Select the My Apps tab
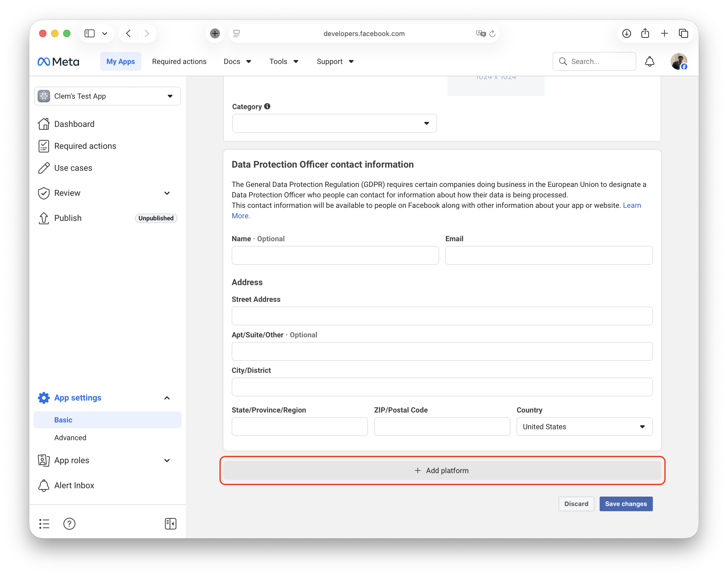 coord(121,61)
